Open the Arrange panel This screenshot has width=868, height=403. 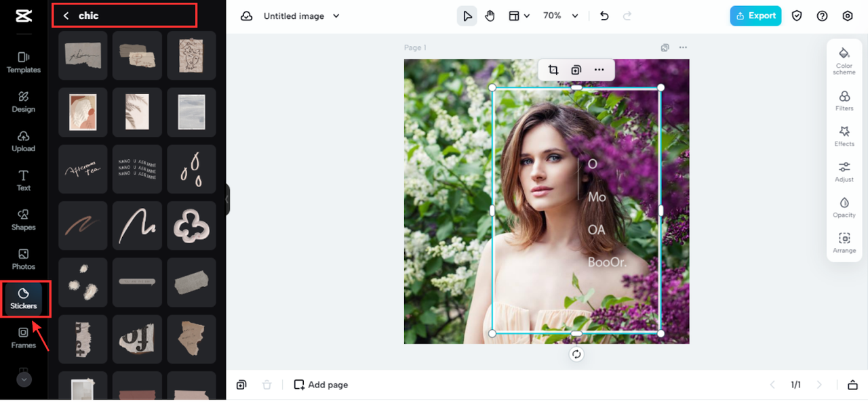tap(844, 242)
